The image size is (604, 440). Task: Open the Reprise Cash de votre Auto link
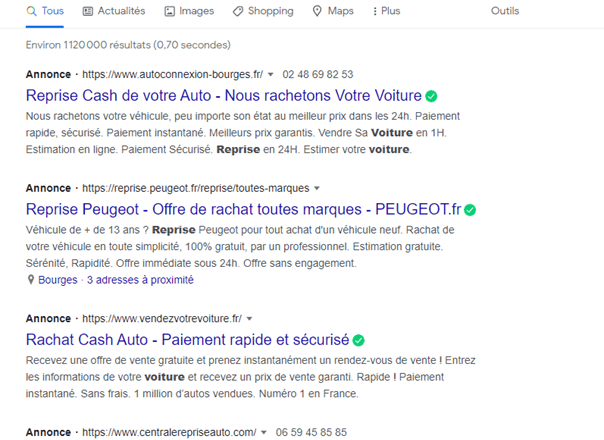point(224,97)
